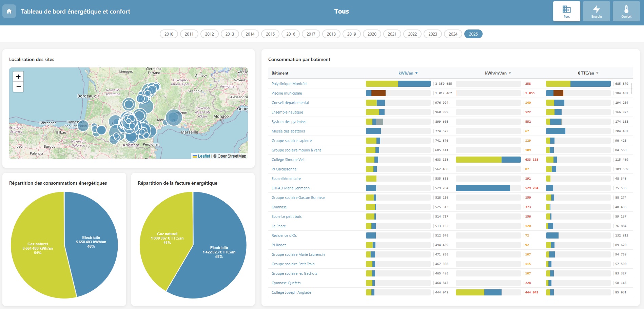
Task: Sort table by kWh/an column
Action: click(408, 73)
